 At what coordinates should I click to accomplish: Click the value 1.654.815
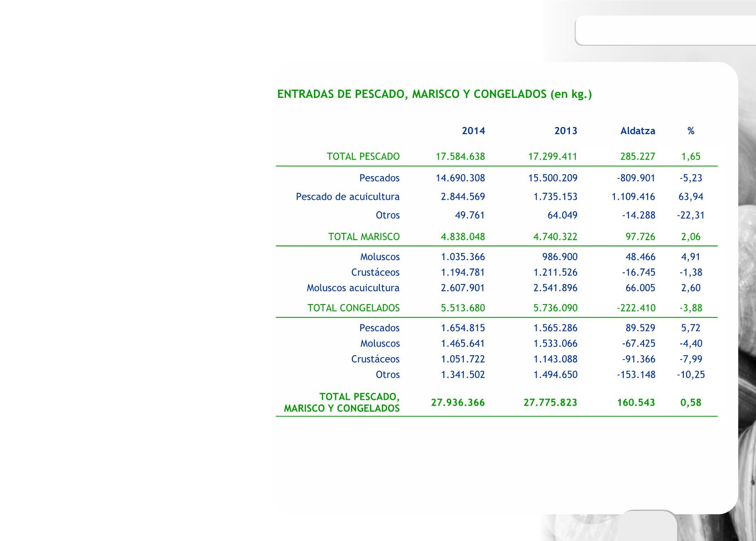(463, 328)
